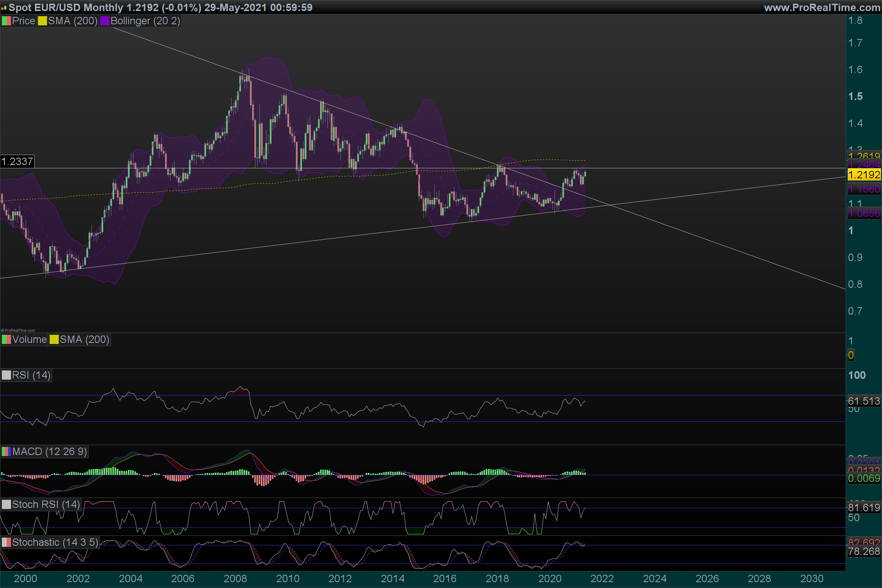Viewport: 882px width, 588px height.
Task: Click the MACD (12 26 9) legend icon
Action: (6, 452)
